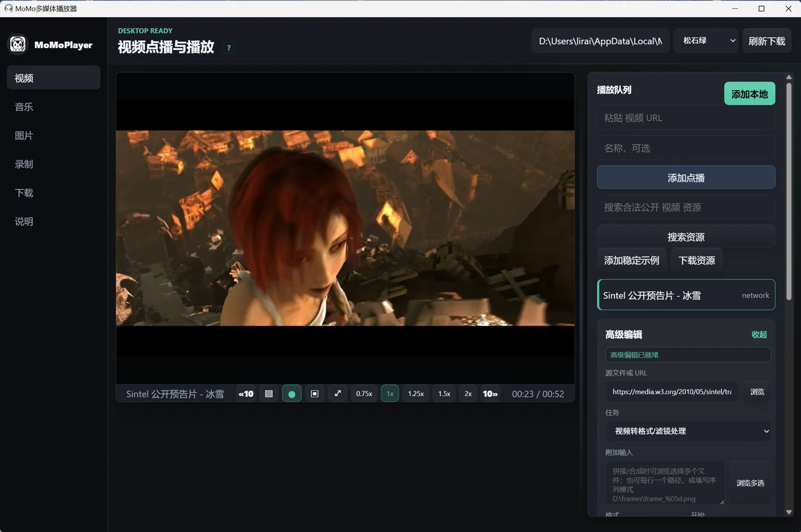Open the 视频 section in sidebar
This screenshot has height=532, width=801.
click(54, 78)
